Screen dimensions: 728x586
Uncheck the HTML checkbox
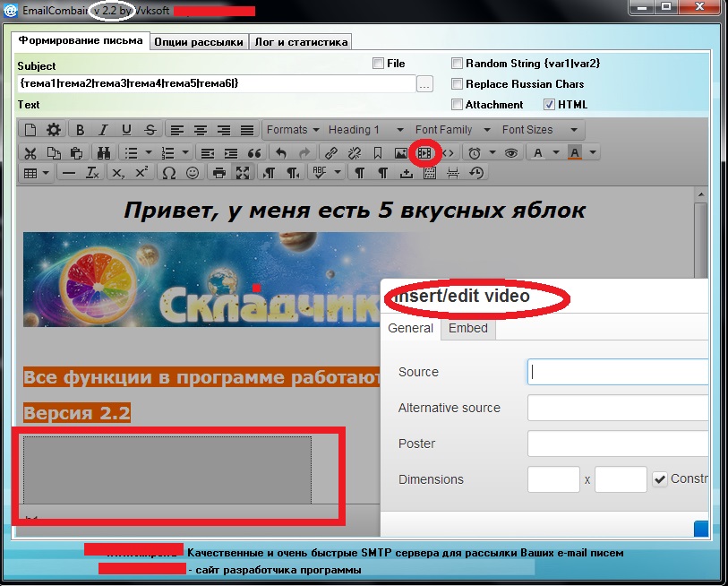pyautogui.click(x=549, y=104)
